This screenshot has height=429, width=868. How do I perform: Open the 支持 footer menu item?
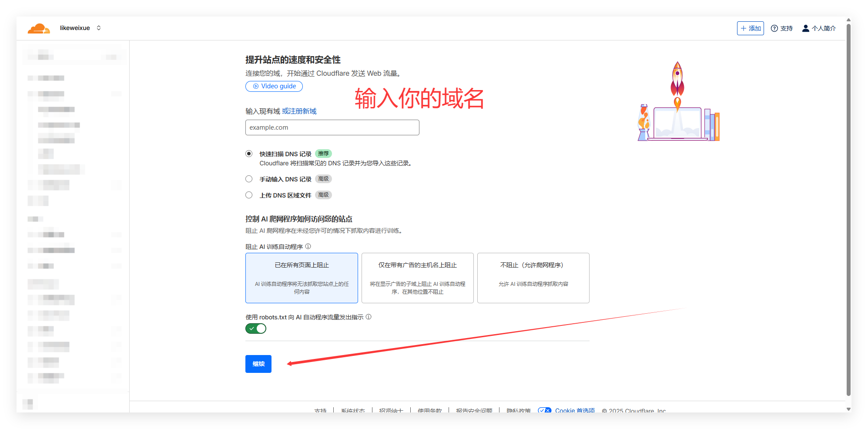[x=321, y=410]
